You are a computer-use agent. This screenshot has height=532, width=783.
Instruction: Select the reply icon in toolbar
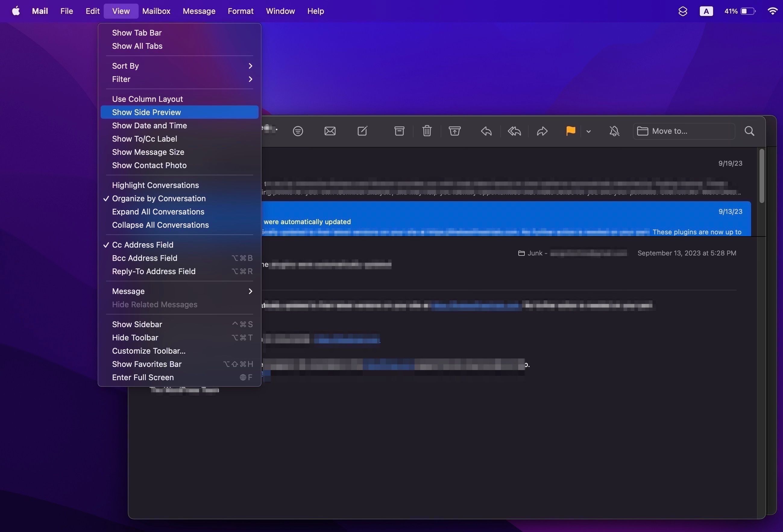click(x=485, y=131)
